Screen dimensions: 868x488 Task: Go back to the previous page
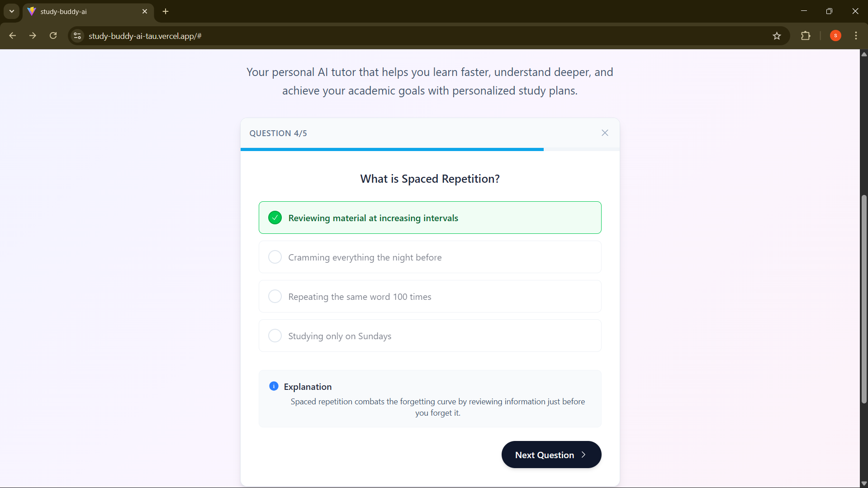pos(13,36)
